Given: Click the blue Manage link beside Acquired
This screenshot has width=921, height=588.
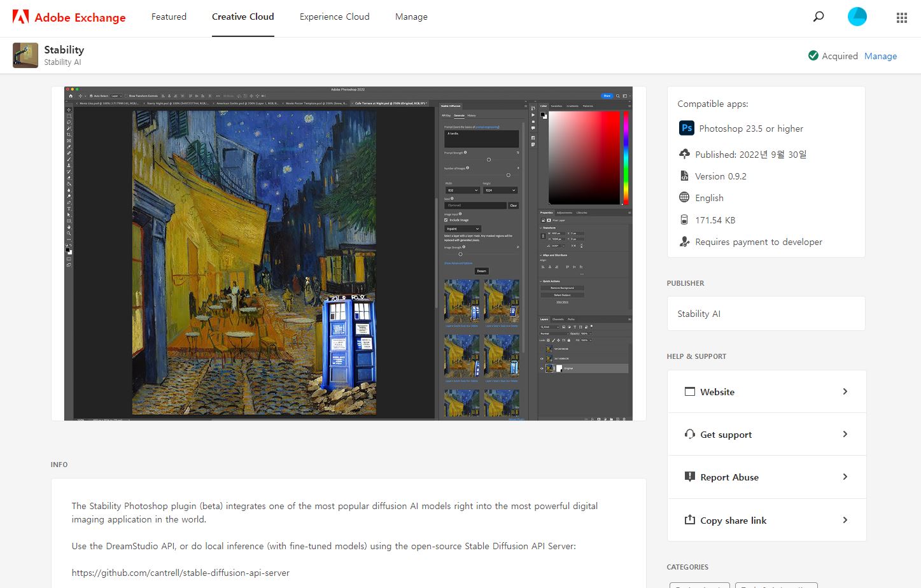Looking at the screenshot, I should click(x=880, y=56).
